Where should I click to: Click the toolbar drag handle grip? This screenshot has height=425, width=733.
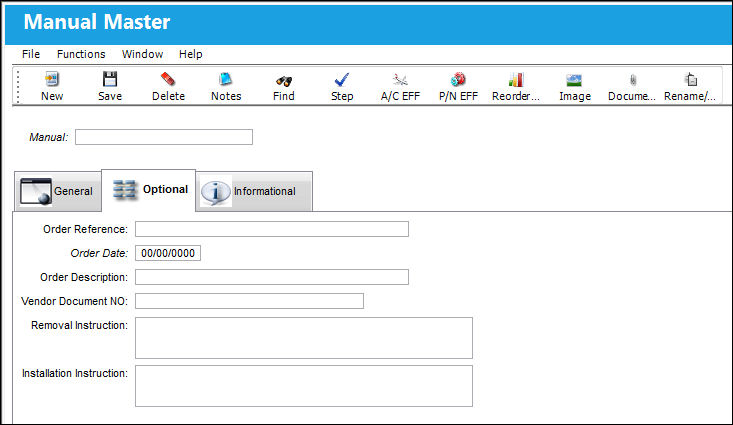18,86
